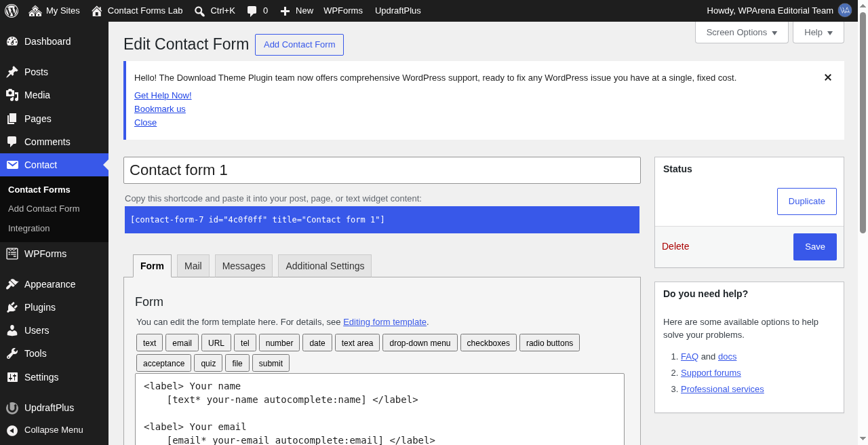Image resolution: width=868 pixels, height=445 pixels.
Task: Open Additional Settings tab
Action: click(x=325, y=266)
